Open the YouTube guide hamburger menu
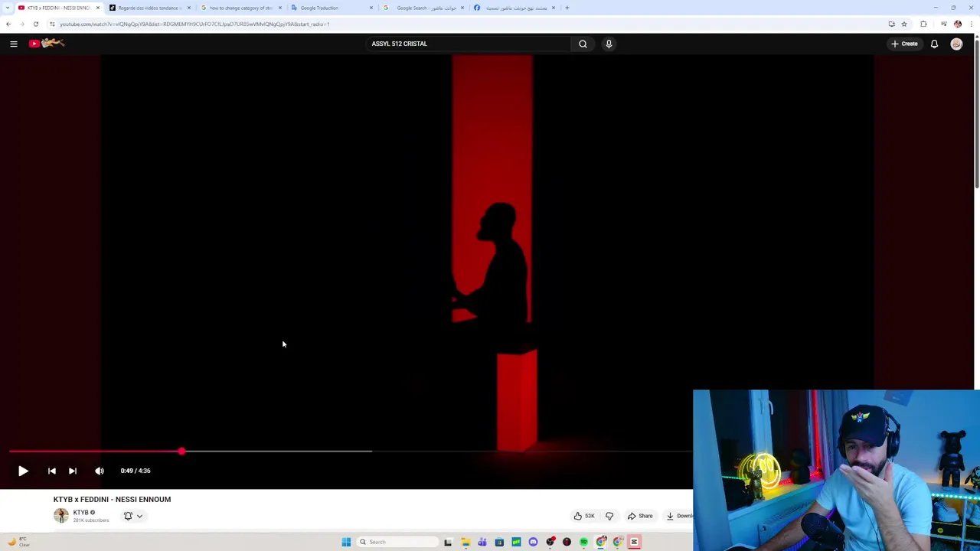The width and height of the screenshot is (980, 551). (x=13, y=44)
